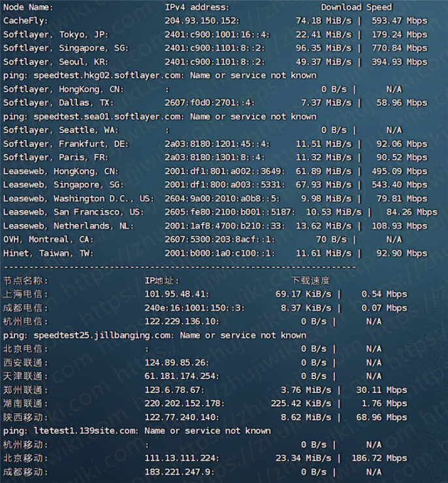
Task: Click the 68.96 Mbps value
Action: (x=382, y=417)
